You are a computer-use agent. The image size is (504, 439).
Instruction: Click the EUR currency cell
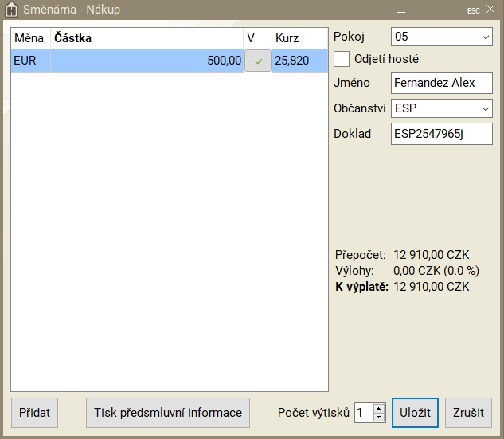click(29, 61)
